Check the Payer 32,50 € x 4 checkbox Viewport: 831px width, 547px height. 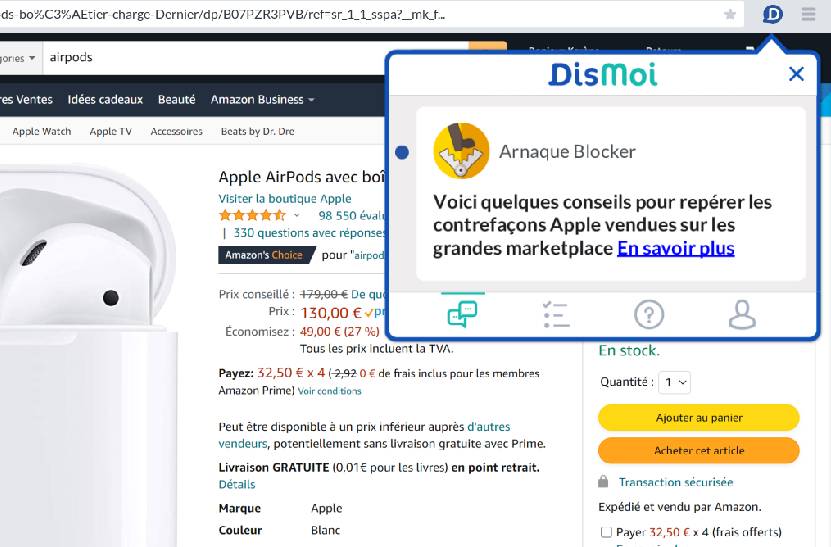click(606, 532)
